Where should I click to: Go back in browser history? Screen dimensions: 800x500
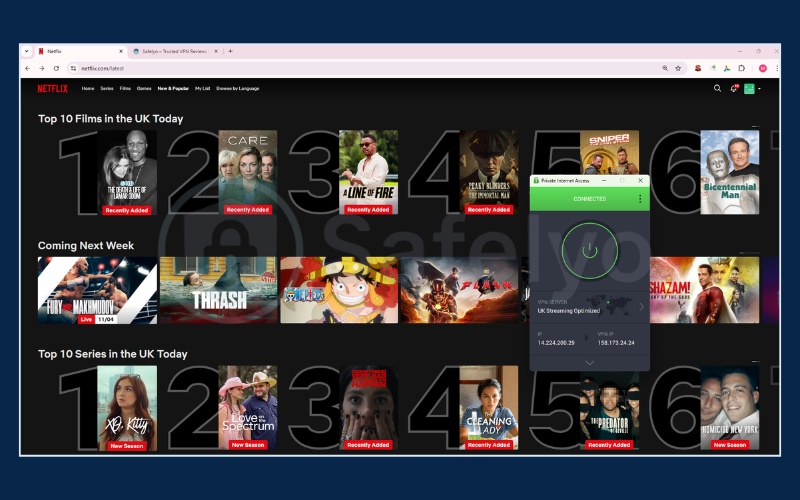(28, 68)
